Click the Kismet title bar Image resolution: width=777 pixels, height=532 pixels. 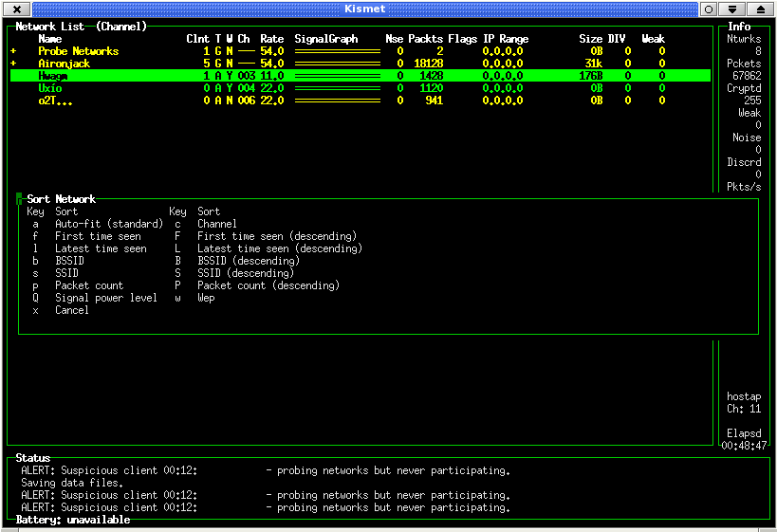364,9
